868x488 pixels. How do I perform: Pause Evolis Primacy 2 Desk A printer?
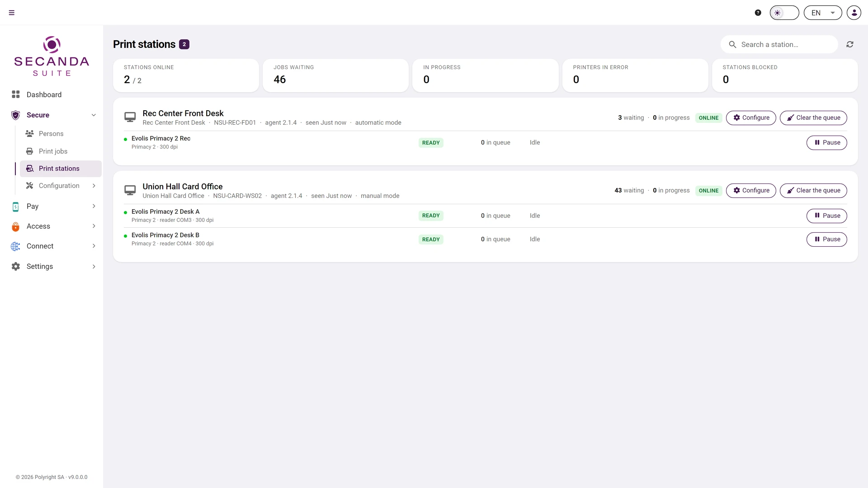point(826,216)
